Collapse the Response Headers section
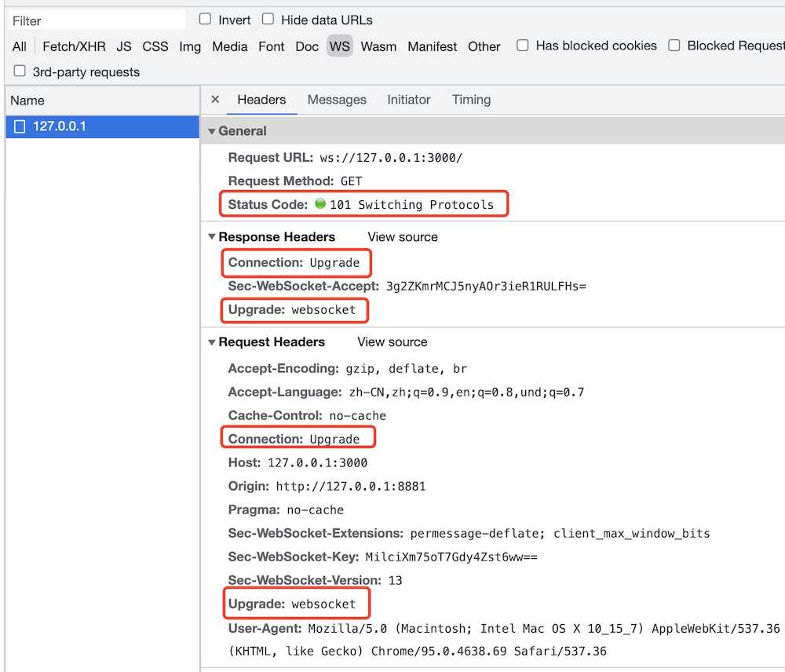The image size is (785, 672). [212, 237]
